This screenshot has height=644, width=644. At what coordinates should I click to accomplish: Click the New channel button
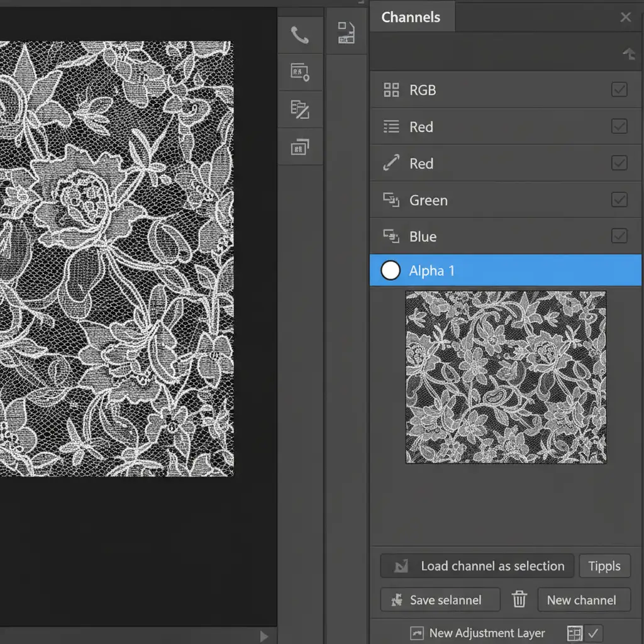(584, 600)
